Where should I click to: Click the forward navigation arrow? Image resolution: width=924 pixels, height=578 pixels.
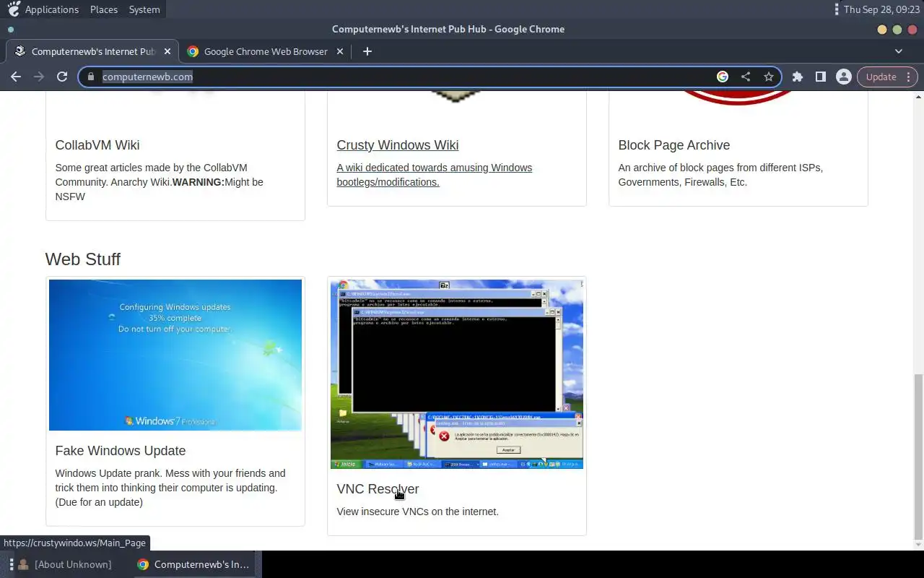39,77
